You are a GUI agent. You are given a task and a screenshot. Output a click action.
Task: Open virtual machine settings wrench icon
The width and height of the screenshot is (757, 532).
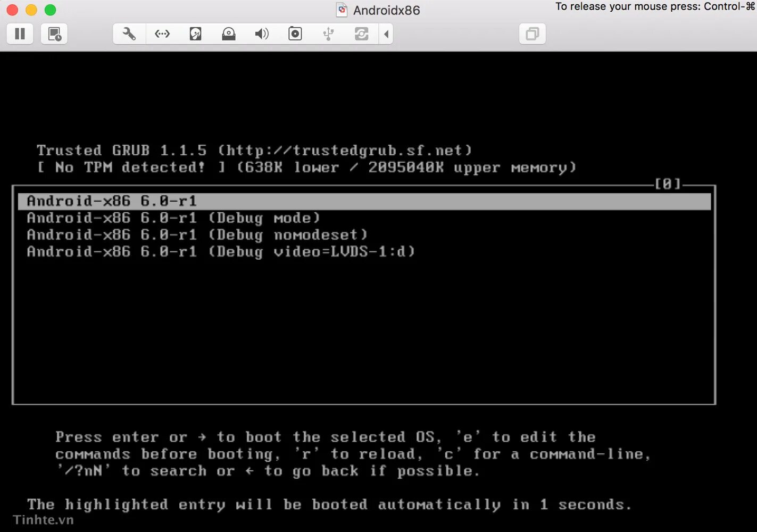[129, 34]
